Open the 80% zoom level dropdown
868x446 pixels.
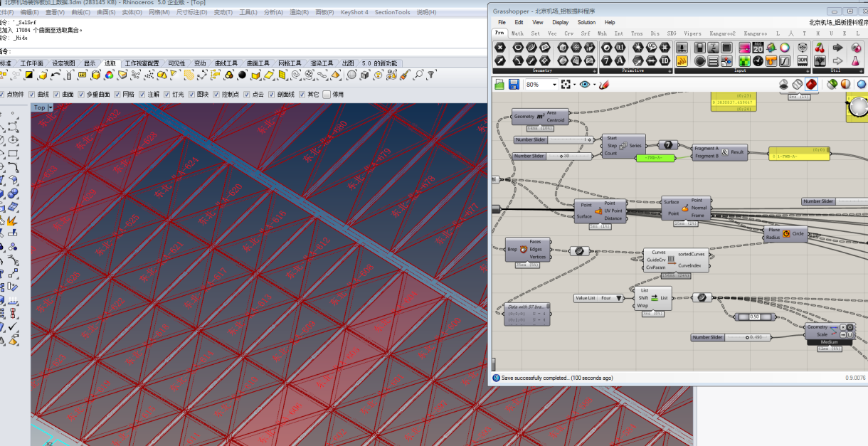(554, 85)
